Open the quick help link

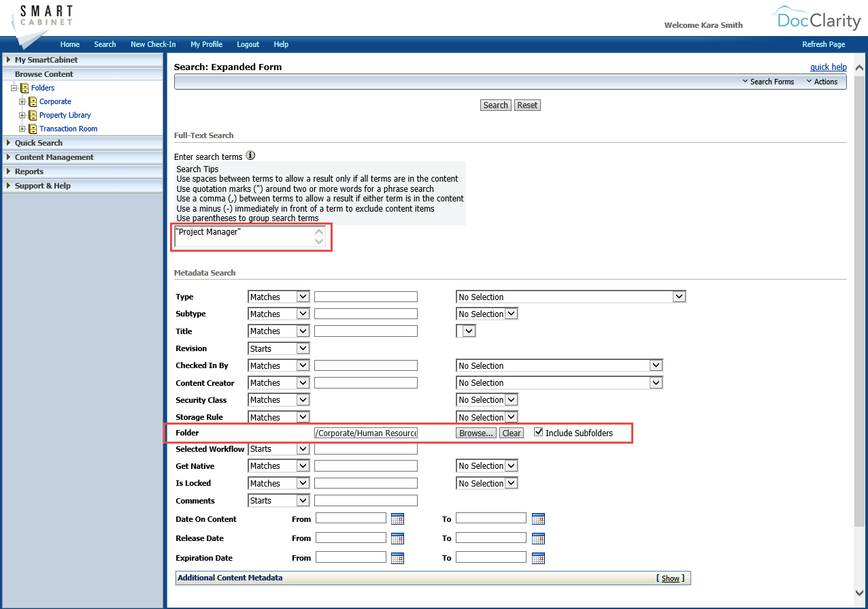click(828, 67)
